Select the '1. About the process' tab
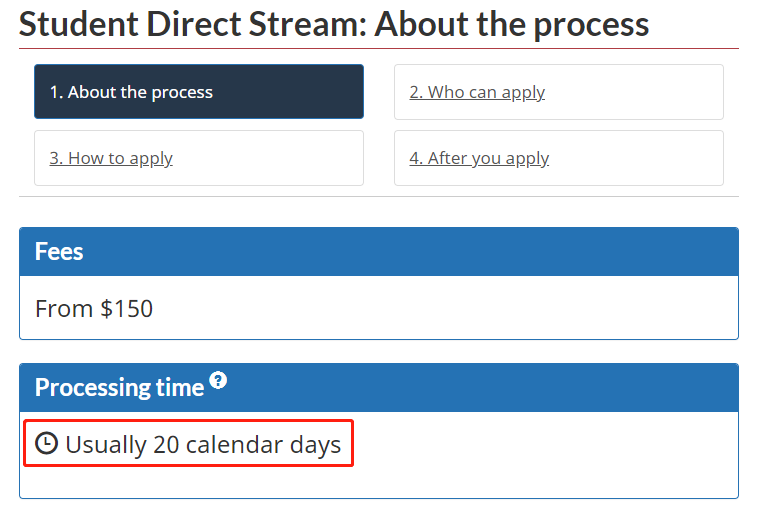775x511 pixels. click(x=198, y=92)
